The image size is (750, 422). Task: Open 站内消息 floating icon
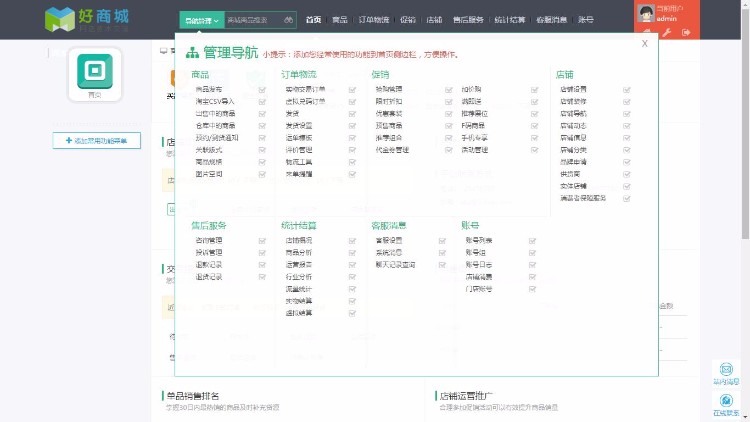point(726,374)
